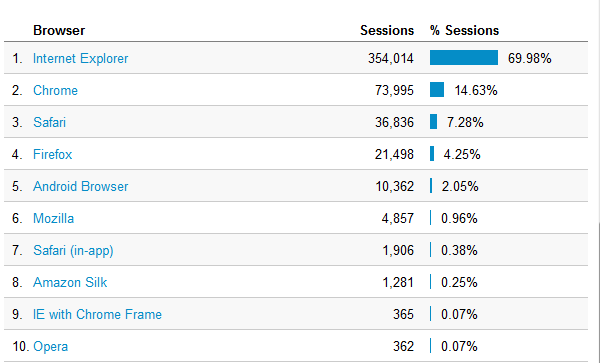Select the 354,014 sessions value
Image resolution: width=600 pixels, height=363 pixels.
click(391, 59)
